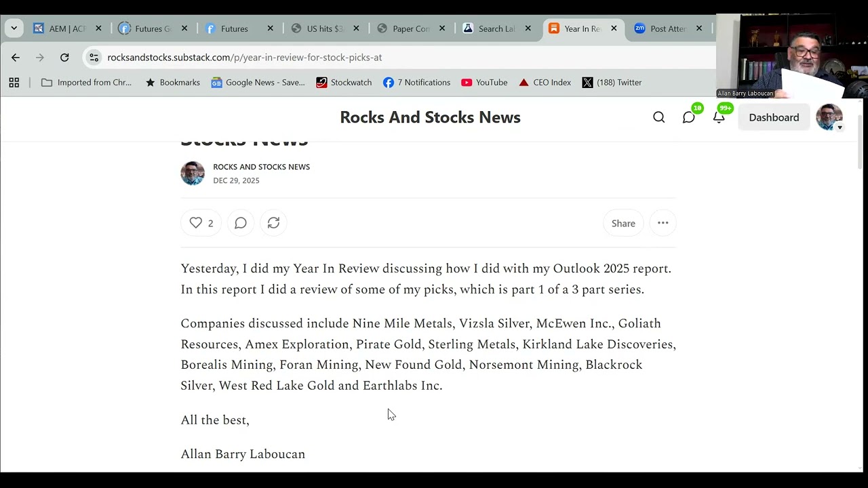Click the author avatar beside post byline
The width and height of the screenshot is (868, 488).
click(193, 174)
